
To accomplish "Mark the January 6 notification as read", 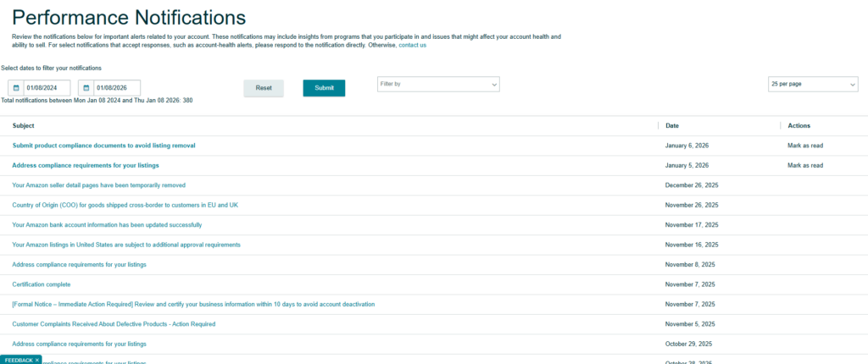I will (x=804, y=146).
